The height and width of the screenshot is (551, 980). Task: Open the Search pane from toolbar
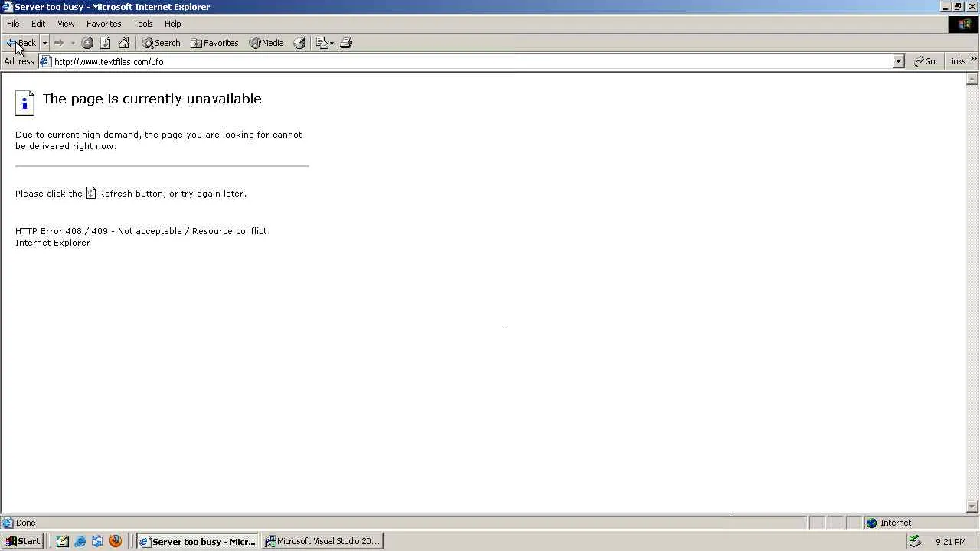[x=161, y=43]
